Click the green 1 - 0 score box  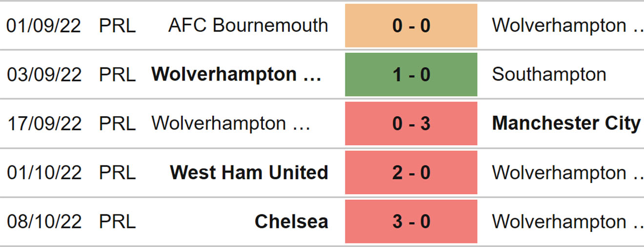click(x=411, y=75)
